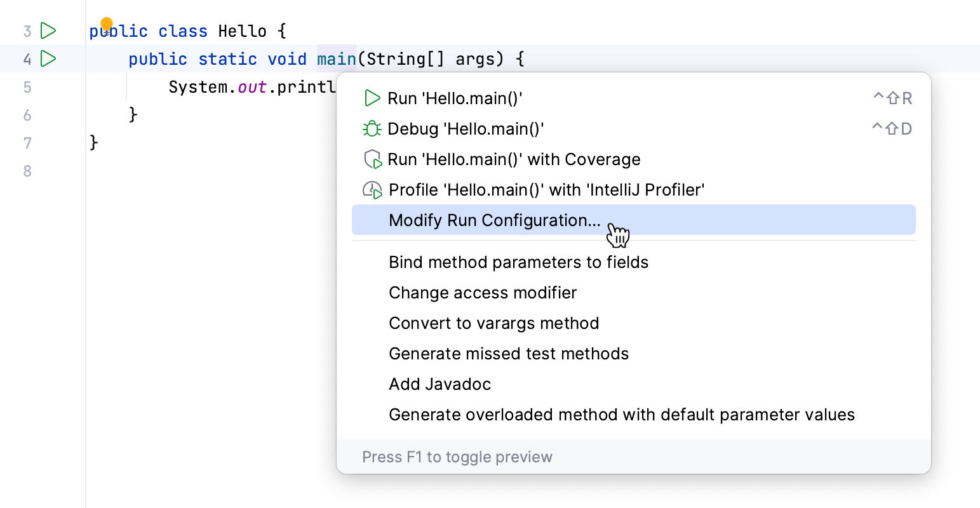The width and height of the screenshot is (980, 508).
Task: Choose Debug 'Hello.main()' from the popup
Action: point(466,129)
